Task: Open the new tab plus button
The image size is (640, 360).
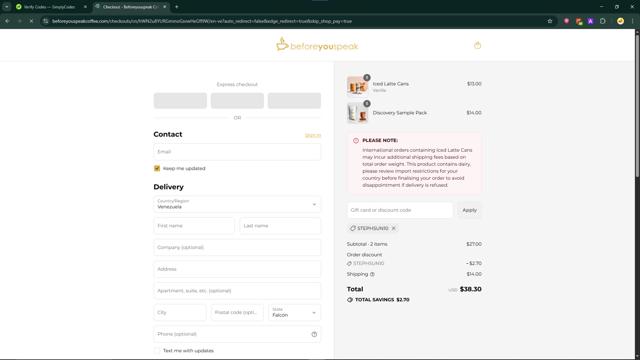Action: point(176,7)
